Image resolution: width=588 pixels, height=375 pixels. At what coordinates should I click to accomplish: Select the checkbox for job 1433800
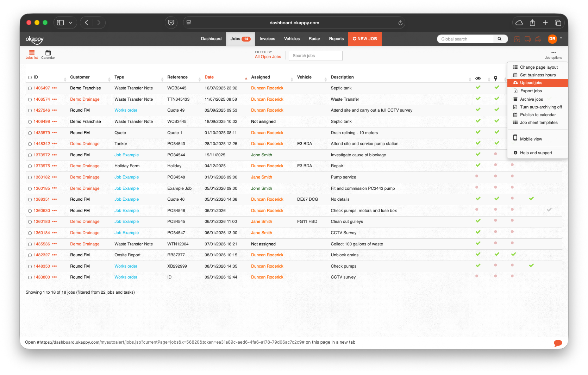point(30,277)
